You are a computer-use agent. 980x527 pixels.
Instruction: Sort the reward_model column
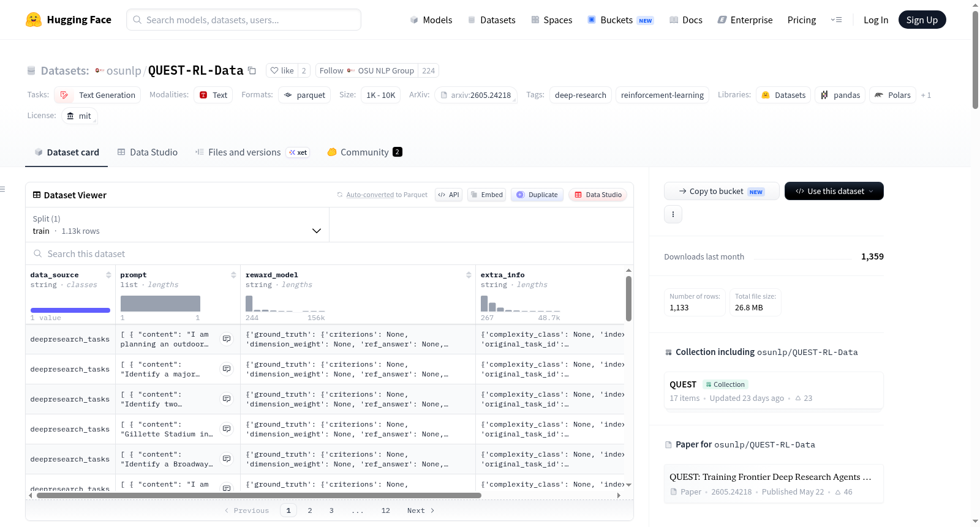pyautogui.click(x=469, y=275)
